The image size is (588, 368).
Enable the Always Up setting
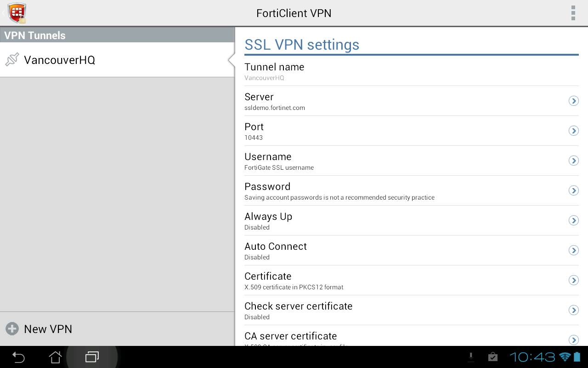click(x=573, y=220)
